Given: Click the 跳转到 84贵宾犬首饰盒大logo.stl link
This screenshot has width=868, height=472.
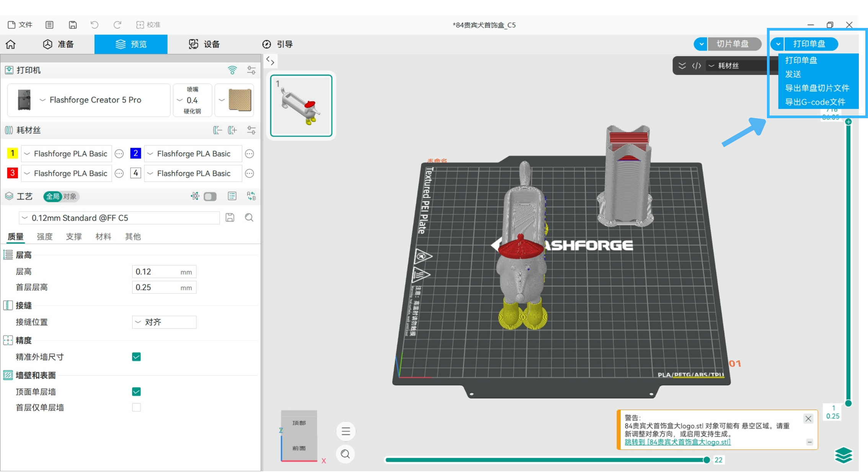Looking at the screenshot, I should 677,442.
